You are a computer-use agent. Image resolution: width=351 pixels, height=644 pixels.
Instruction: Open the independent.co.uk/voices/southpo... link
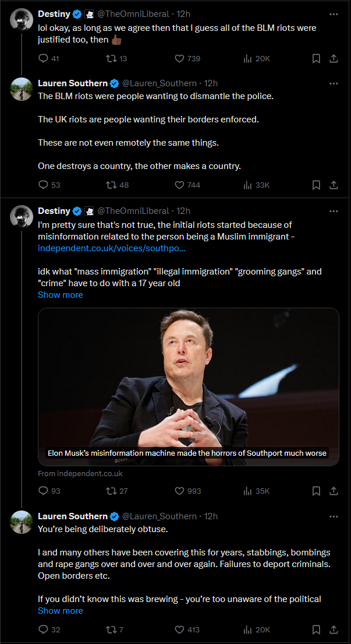click(112, 248)
